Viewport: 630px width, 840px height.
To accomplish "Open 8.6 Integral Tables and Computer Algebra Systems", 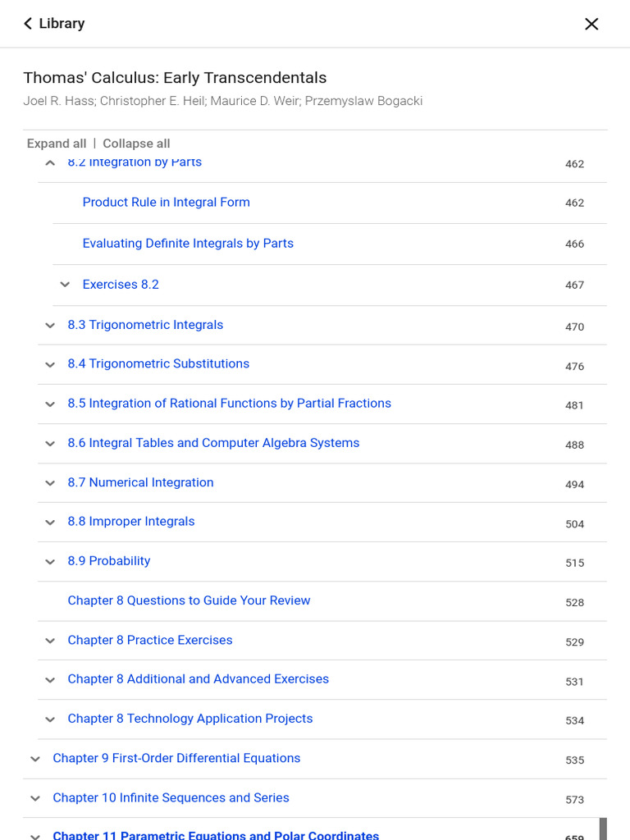I will click(x=213, y=443).
